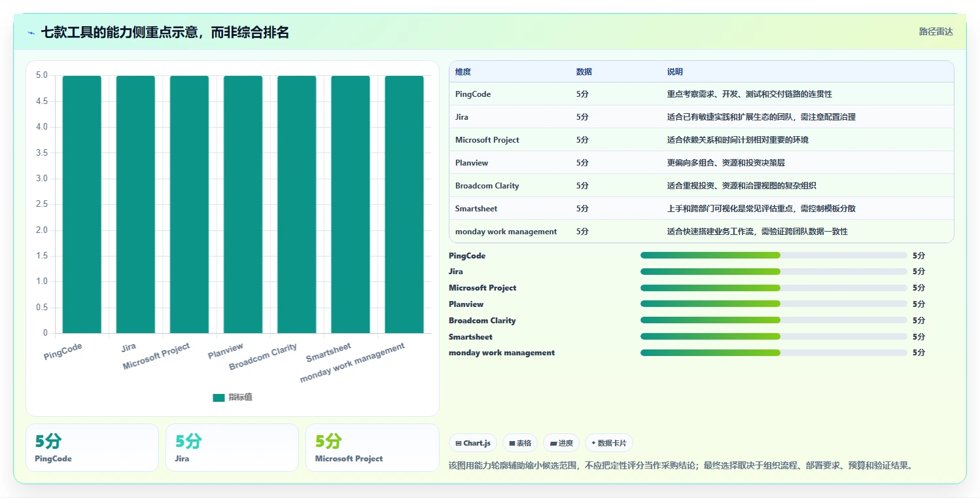Click the 表格 chip
Screen dimensions: 980x498
(x=520, y=443)
